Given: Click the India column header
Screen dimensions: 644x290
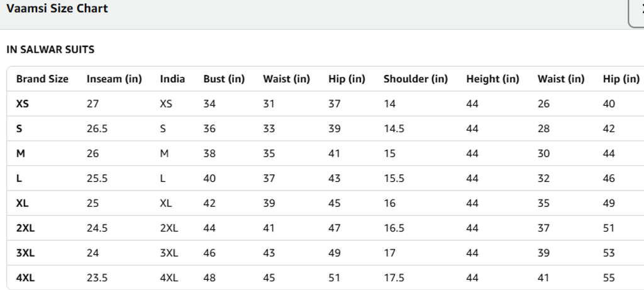Looking at the screenshot, I should click(x=172, y=79).
